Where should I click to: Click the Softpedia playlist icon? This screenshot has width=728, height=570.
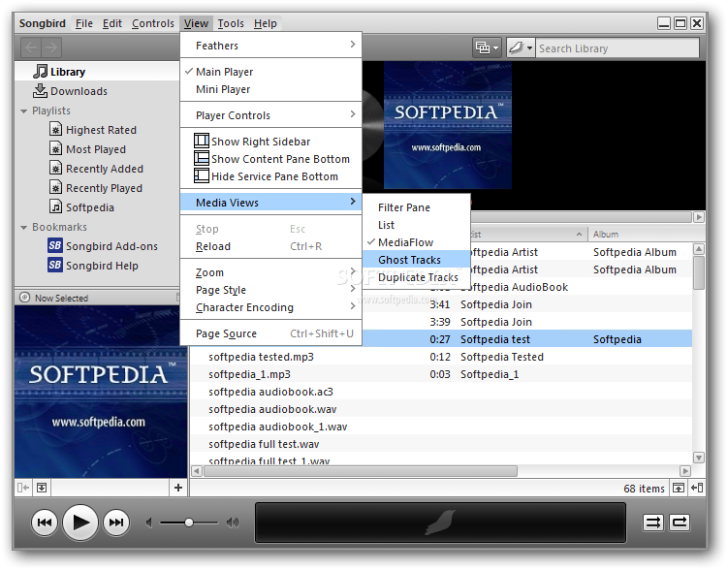(55, 207)
